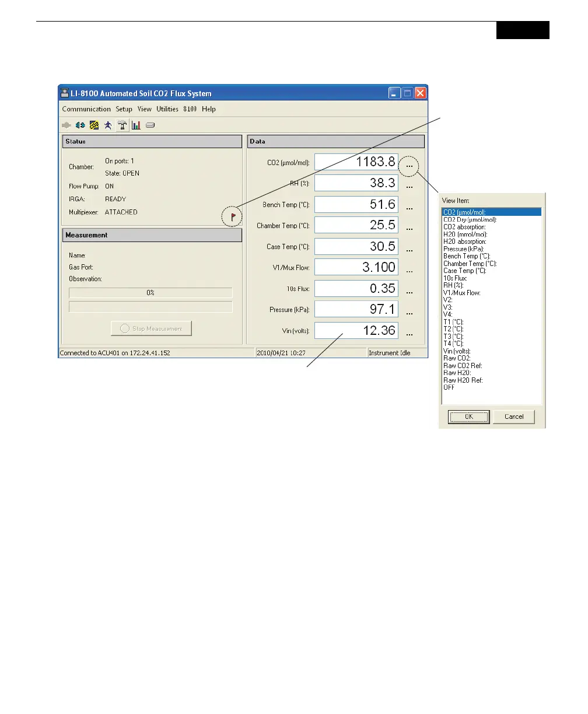The height and width of the screenshot is (714, 588).
Task: Click the CO2 value field showing 1183.8
Action: (x=356, y=162)
